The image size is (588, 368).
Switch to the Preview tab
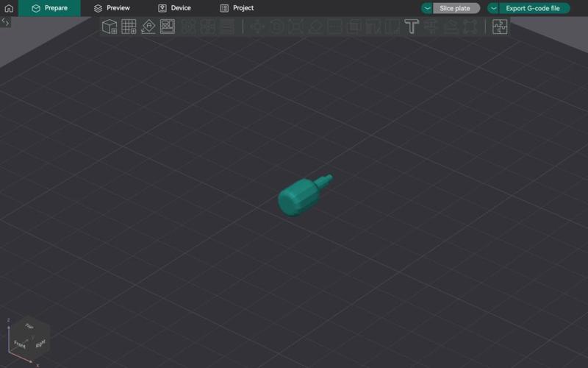(x=112, y=8)
